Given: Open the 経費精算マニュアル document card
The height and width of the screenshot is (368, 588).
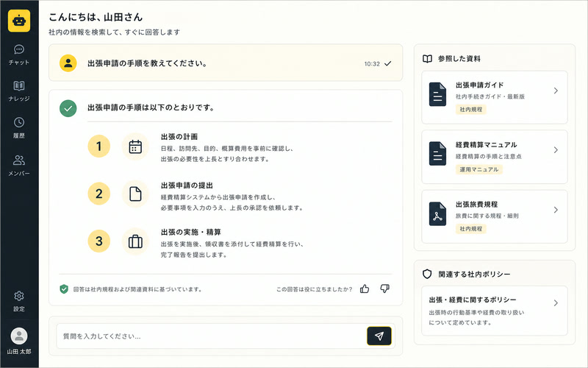Looking at the screenshot, I should 494,157.
